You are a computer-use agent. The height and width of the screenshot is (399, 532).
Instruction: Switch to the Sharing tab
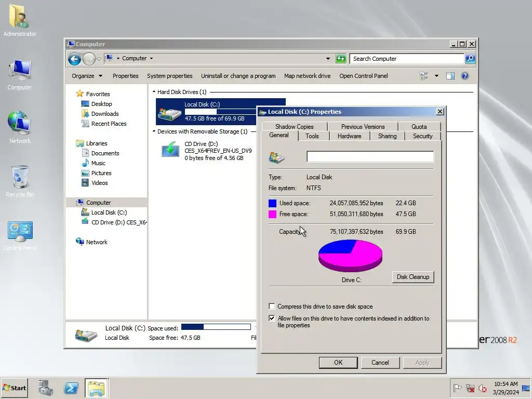387,136
